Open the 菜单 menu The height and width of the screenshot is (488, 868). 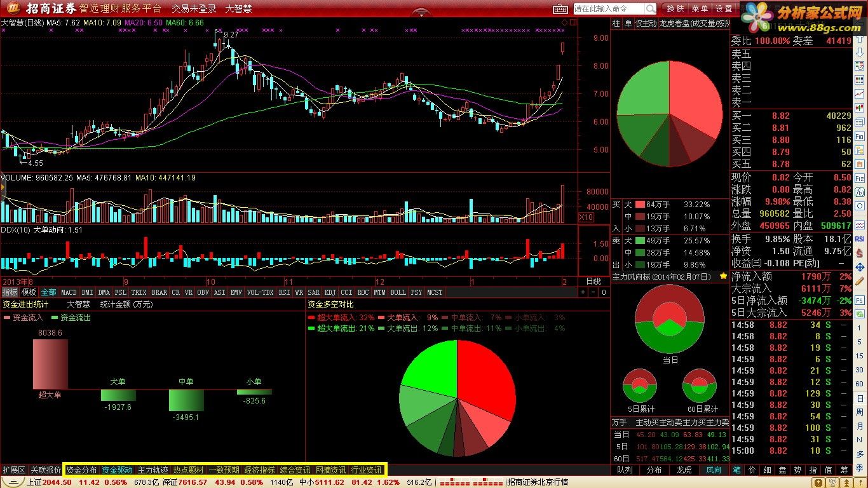(700, 9)
